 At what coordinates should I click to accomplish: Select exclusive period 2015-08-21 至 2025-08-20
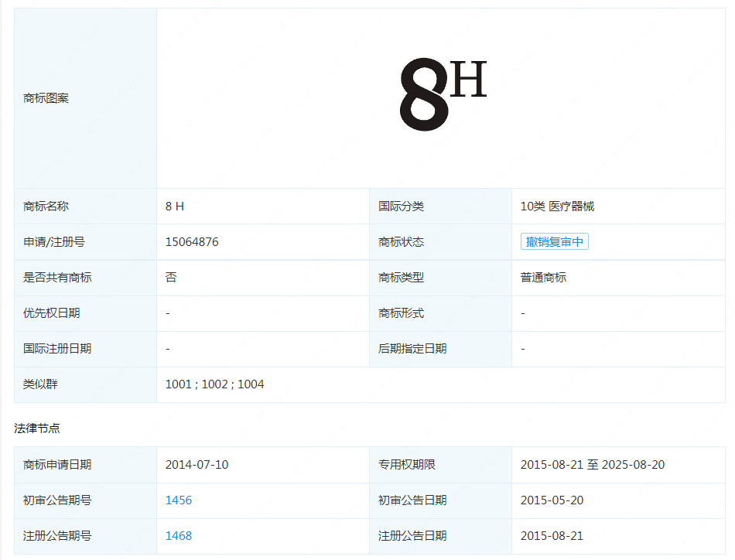click(593, 464)
